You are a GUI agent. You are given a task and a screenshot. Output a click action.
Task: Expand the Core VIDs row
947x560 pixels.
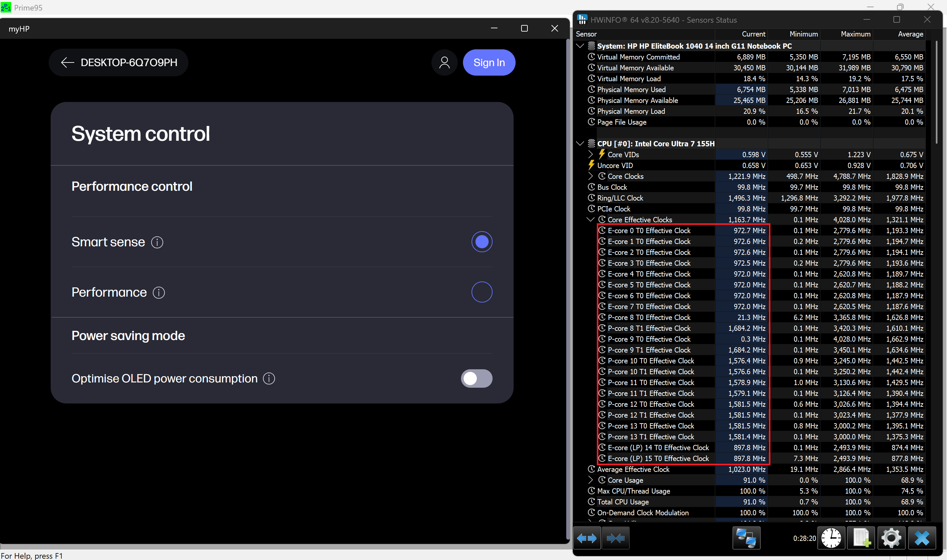[x=591, y=154]
